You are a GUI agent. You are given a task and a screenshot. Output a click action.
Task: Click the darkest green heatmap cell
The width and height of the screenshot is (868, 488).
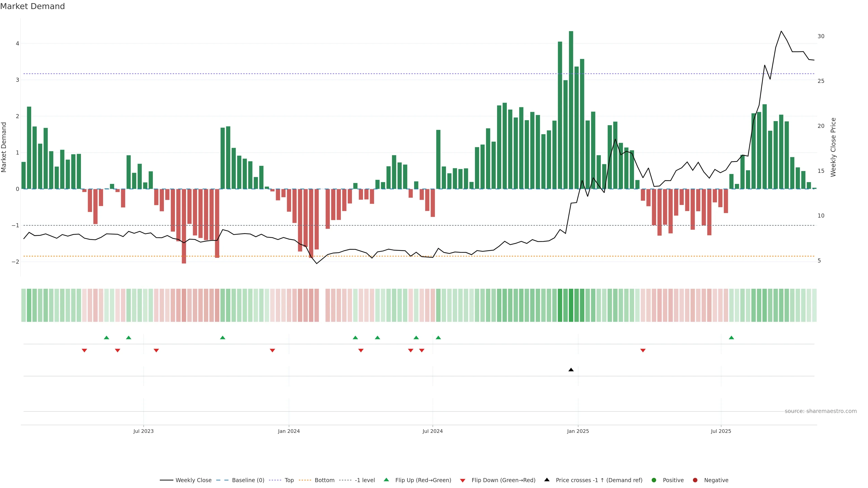571,305
